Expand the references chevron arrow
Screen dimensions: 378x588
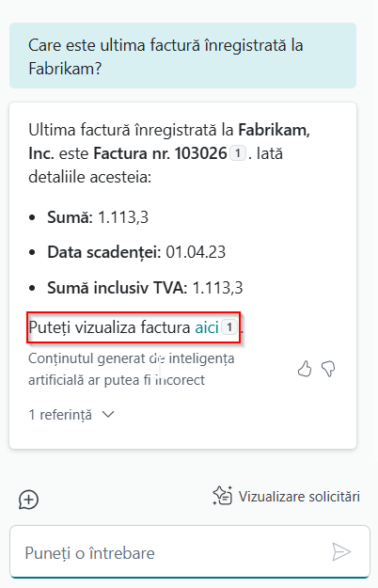108,414
